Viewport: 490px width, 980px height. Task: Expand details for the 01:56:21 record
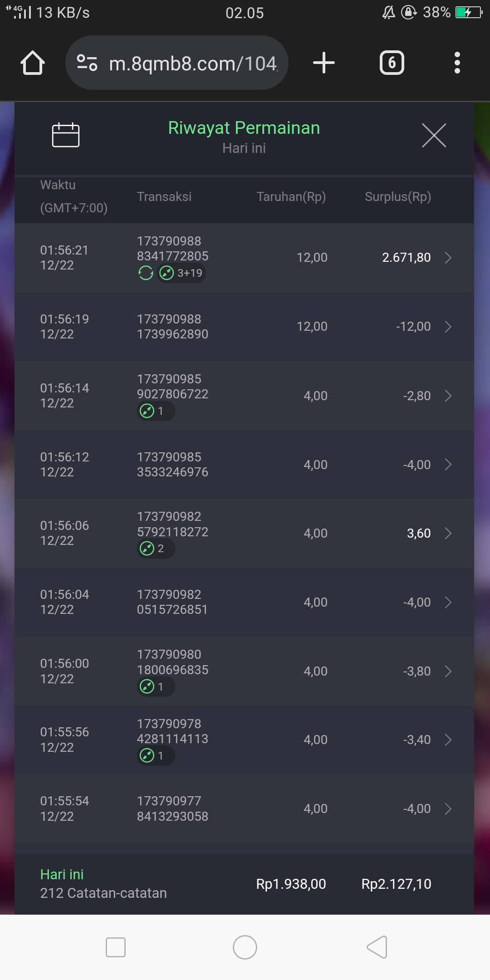pos(448,258)
